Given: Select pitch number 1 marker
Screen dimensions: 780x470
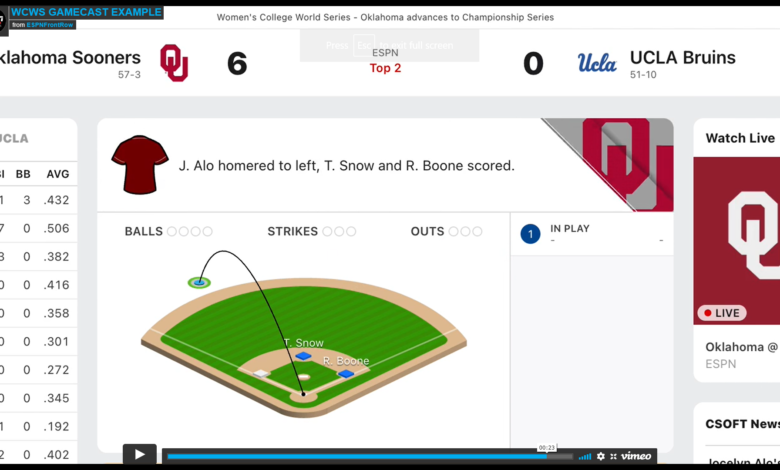Looking at the screenshot, I should pyautogui.click(x=530, y=234).
